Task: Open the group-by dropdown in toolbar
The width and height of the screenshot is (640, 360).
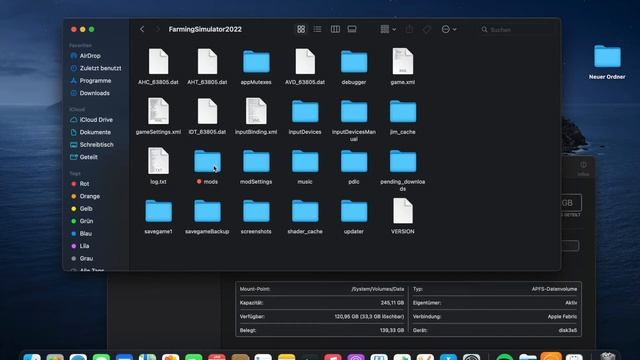Action: click(x=388, y=29)
